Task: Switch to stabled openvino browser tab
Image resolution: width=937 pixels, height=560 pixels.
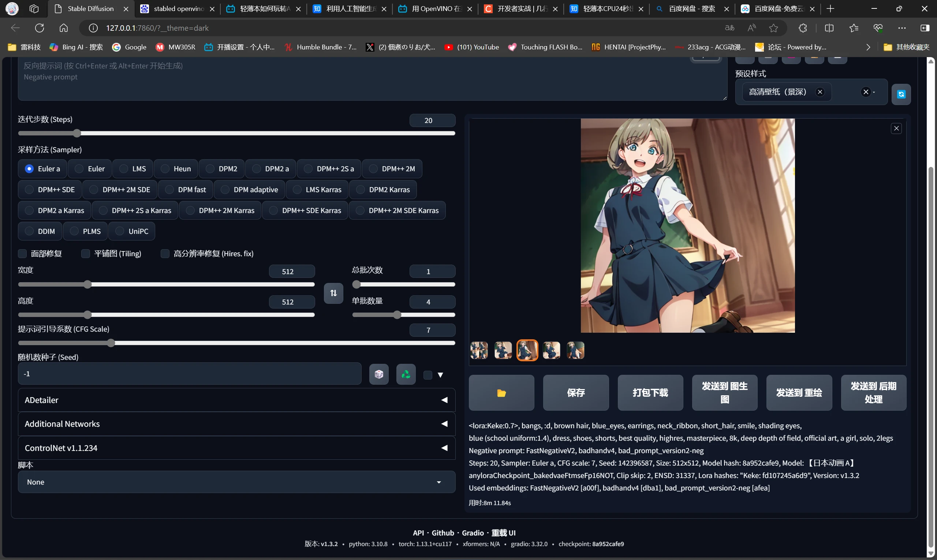Action: pyautogui.click(x=178, y=9)
